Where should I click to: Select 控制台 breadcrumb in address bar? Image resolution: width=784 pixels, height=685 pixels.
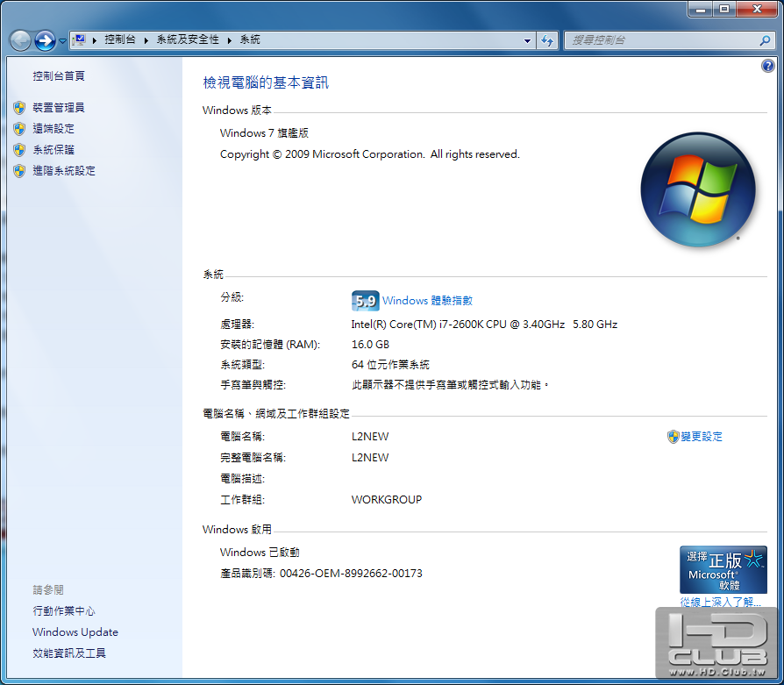(120, 39)
